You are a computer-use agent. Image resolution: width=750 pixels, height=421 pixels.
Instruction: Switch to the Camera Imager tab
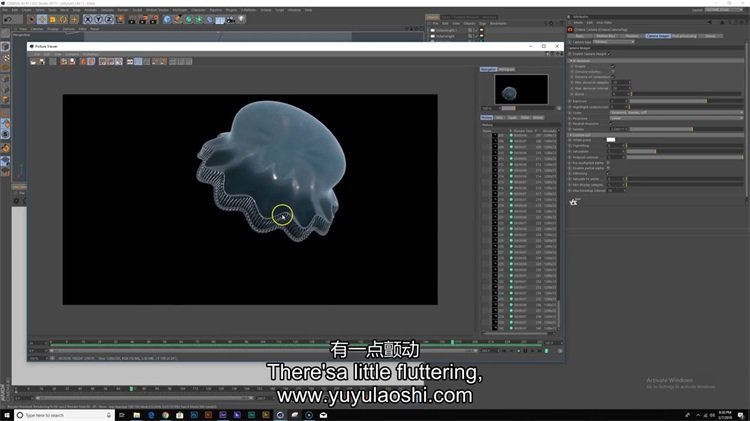pyautogui.click(x=657, y=35)
